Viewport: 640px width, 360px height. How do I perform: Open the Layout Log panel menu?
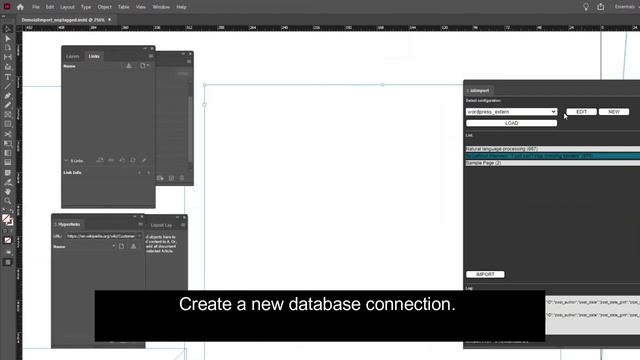[x=183, y=225]
